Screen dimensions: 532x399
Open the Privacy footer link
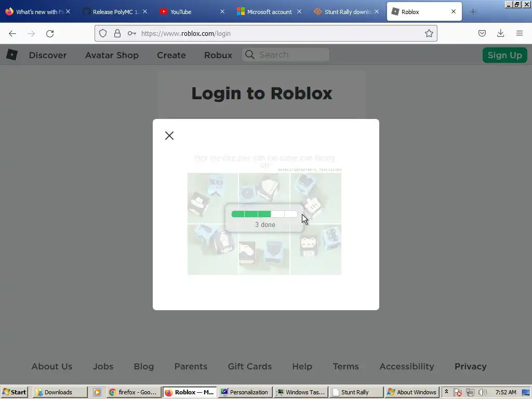click(x=471, y=366)
